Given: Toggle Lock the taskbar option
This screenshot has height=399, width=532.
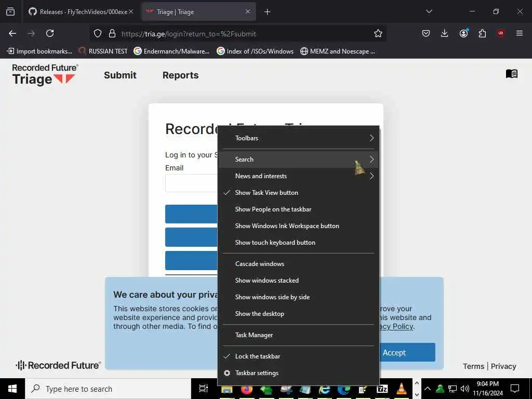Looking at the screenshot, I should 298,356.
